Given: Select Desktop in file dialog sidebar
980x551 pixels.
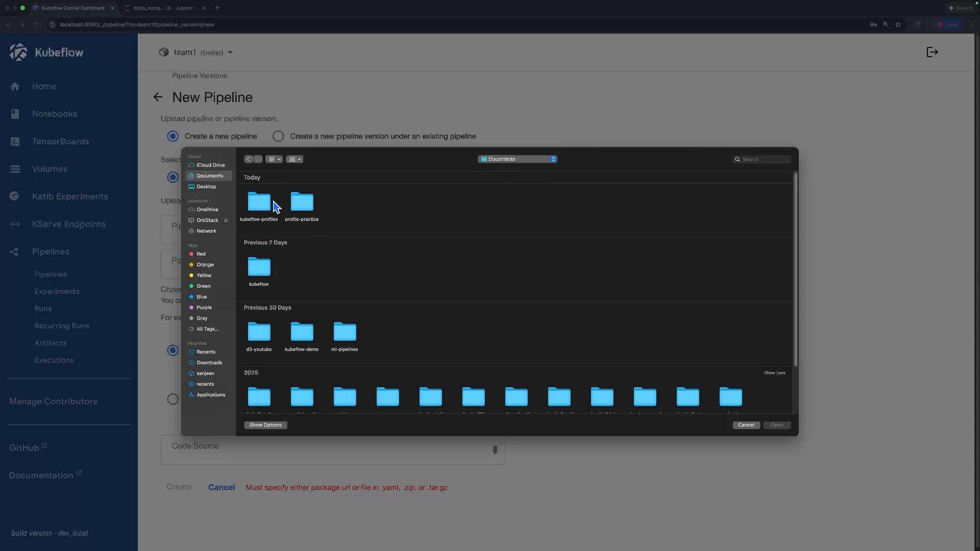Looking at the screenshot, I should pyautogui.click(x=208, y=187).
